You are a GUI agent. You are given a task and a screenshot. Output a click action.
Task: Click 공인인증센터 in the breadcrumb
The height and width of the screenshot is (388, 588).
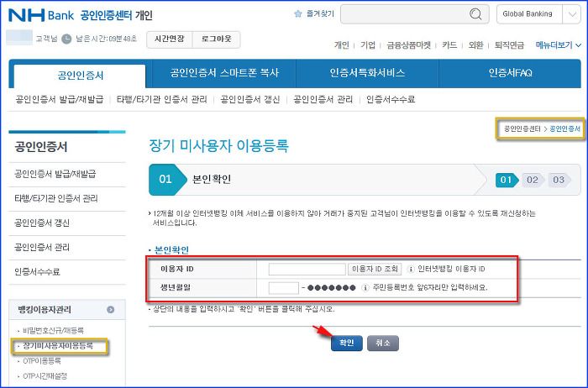[522, 129]
